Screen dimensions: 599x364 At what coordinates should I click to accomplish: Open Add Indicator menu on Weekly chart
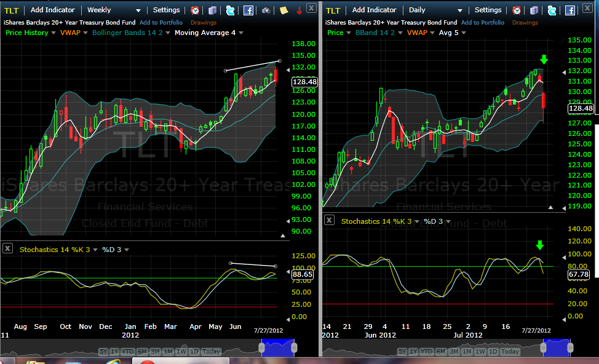(x=53, y=10)
